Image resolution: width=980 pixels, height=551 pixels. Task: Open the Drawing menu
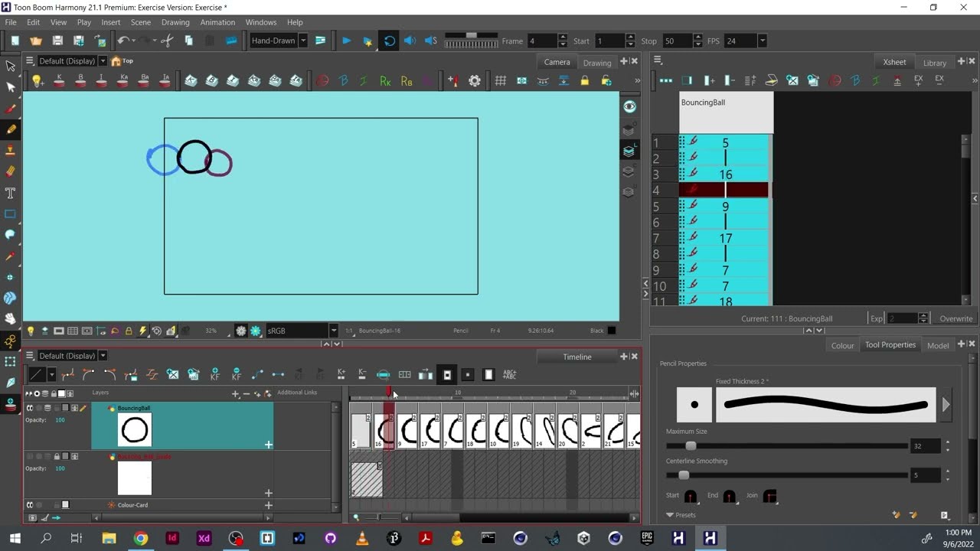175,22
